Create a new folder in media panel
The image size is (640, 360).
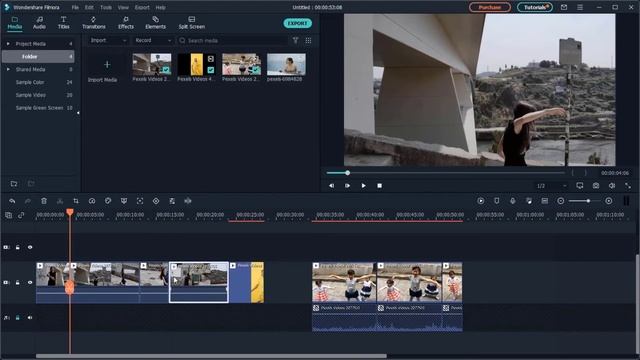(14, 184)
